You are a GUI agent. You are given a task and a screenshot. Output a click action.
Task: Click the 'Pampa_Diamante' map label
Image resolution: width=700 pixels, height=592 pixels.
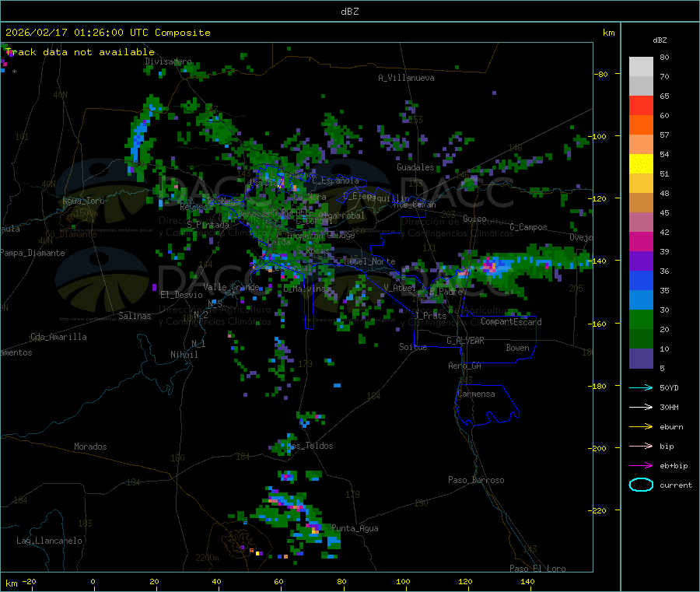pos(33,253)
